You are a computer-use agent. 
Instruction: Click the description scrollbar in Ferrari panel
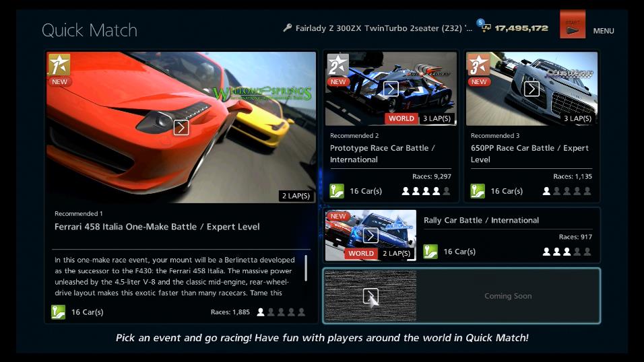pos(306,268)
